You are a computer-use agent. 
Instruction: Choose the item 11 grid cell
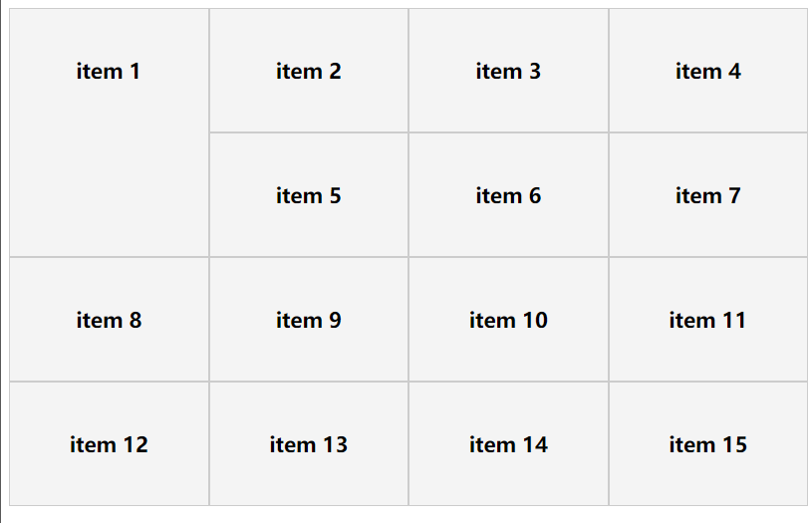(707, 320)
